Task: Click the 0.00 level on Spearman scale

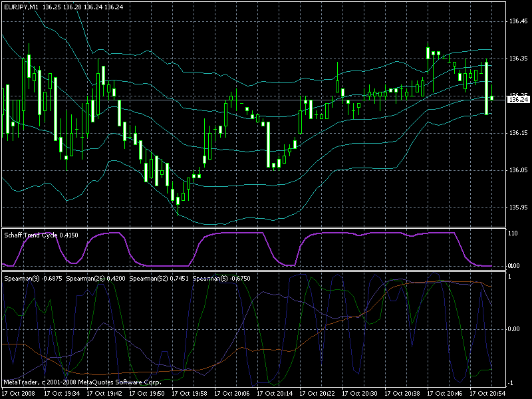Action: (x=514, y=329)
